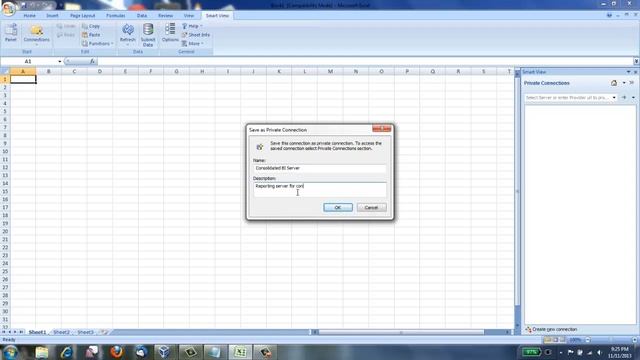Close the Save as Private Connection dialog
This screenshot has height=360, width=640.
[382, 129]
